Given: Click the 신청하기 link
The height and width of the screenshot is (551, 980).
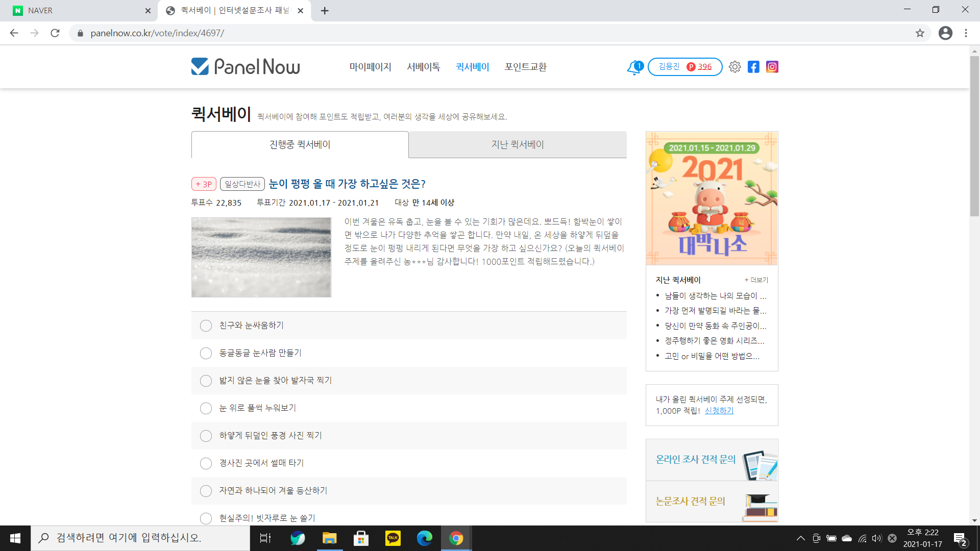Looking at the screenshot, I should click(x=719, y=411).
